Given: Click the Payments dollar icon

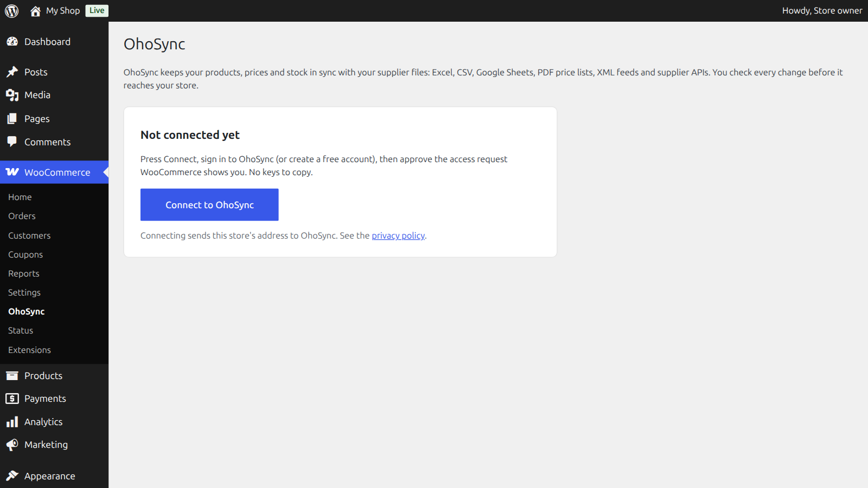Looking at the screenshot, I should coord(12,399).
